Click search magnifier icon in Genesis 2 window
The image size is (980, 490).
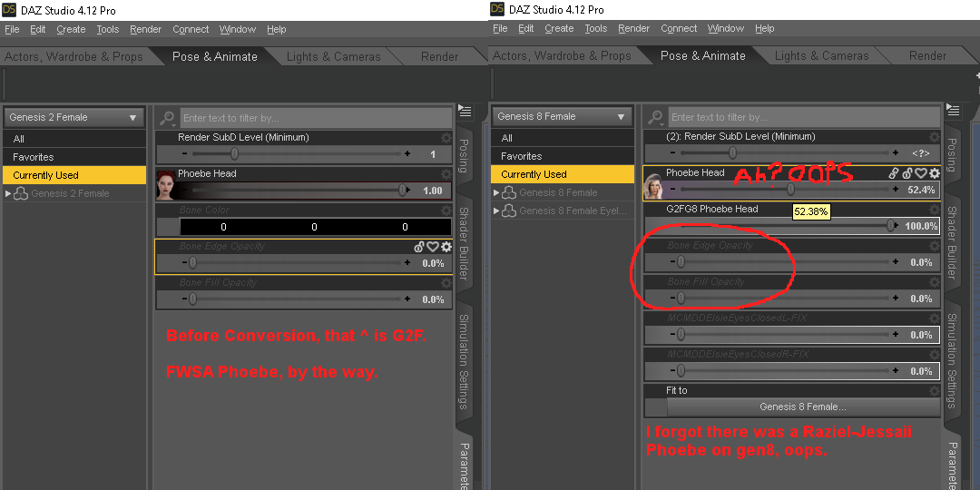click(167, 117)
